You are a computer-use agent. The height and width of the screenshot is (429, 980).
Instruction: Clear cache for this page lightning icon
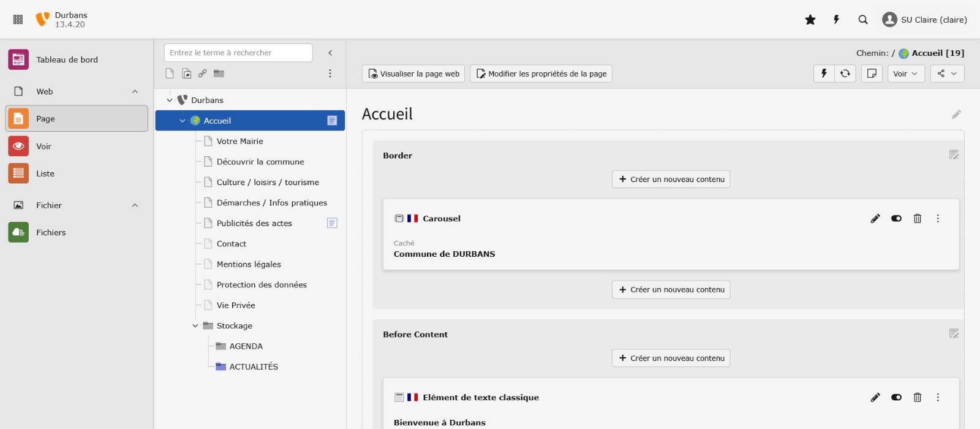(x=824, y=74)
